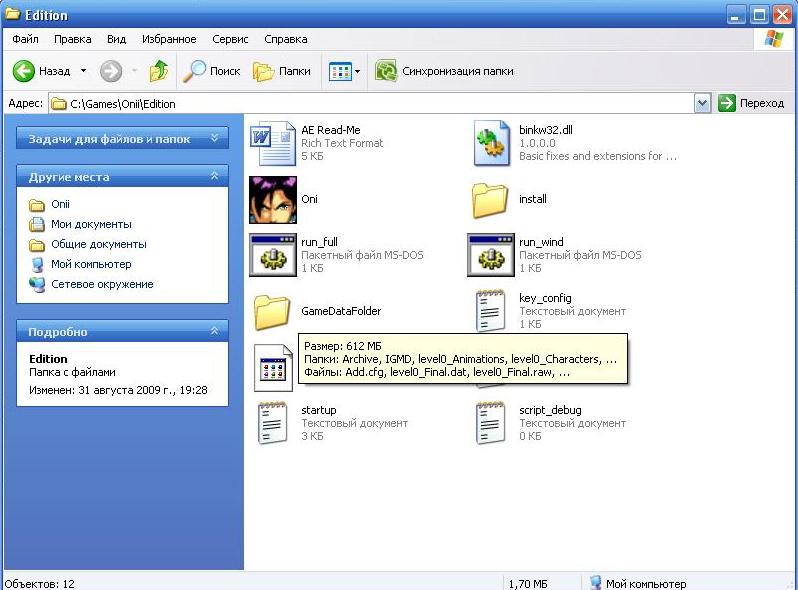Select the install folder
Image resolution: width=798 pixels, height=590 pixels.
491,199
